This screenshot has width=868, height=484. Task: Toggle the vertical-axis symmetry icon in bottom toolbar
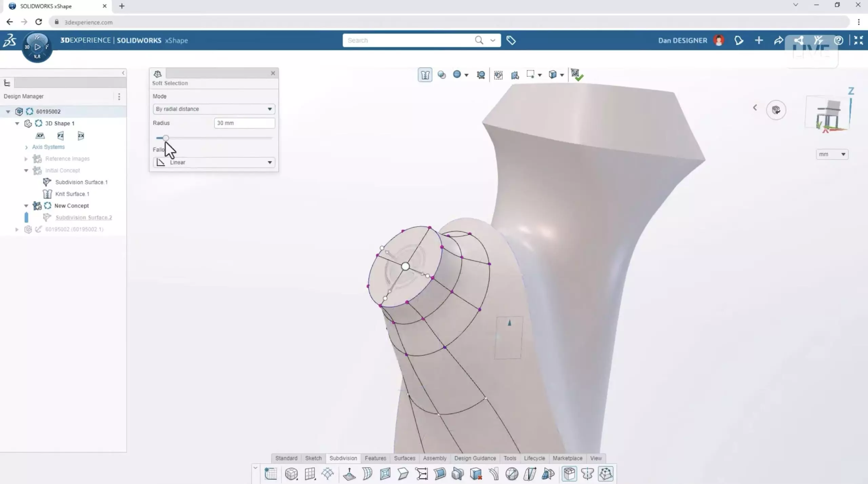pos(587,474)
